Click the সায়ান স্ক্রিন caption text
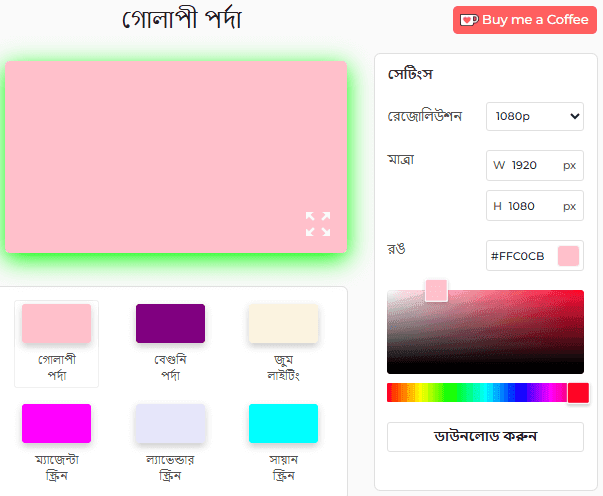The height and width of the screenshot is (496, 603). 283,468
